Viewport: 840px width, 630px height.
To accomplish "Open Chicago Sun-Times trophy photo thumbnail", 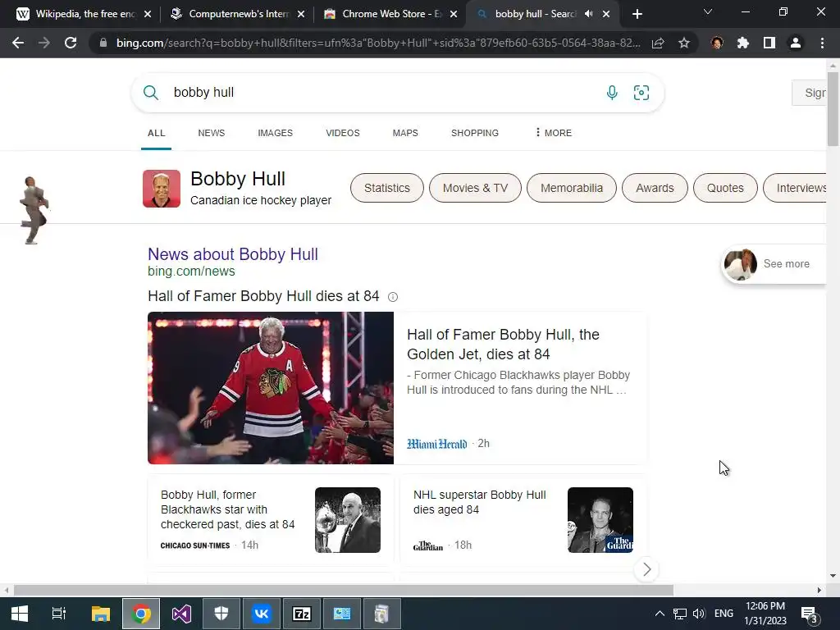I will pyautogui.click(x=348, y=519).
